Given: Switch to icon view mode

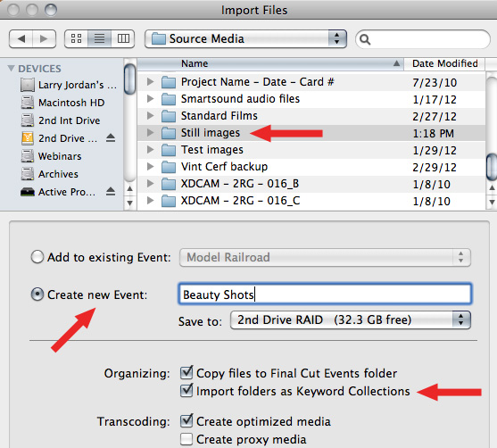Looking at the screenshot, I should (76, 39).
